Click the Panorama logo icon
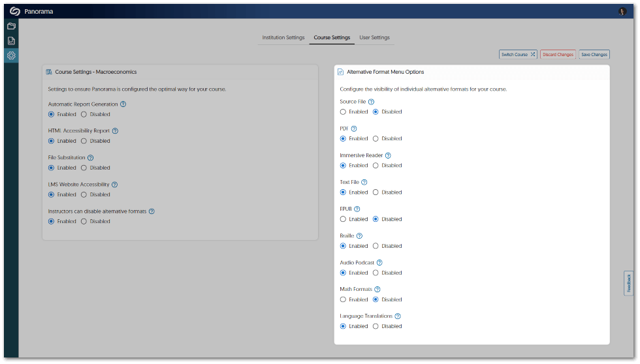The width and height of the screenshot is (640, 364). click(x=14, y=11)
